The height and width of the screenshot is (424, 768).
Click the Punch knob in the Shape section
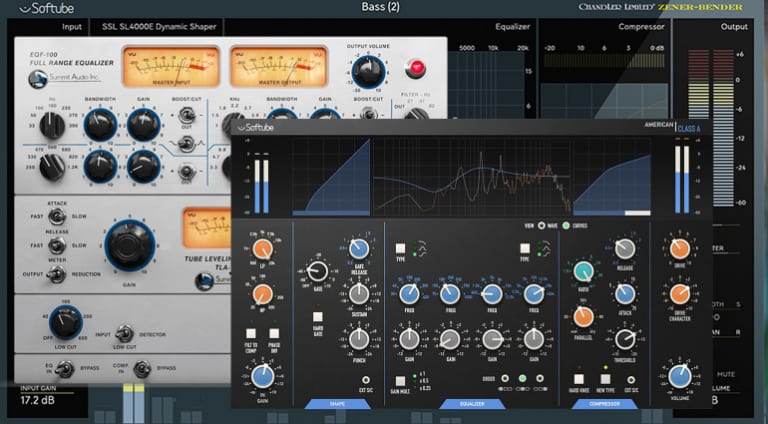click(357, 340)
